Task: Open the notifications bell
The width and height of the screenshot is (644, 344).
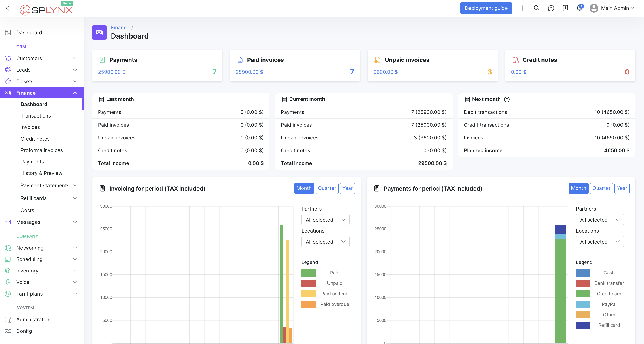Action: 579,8
